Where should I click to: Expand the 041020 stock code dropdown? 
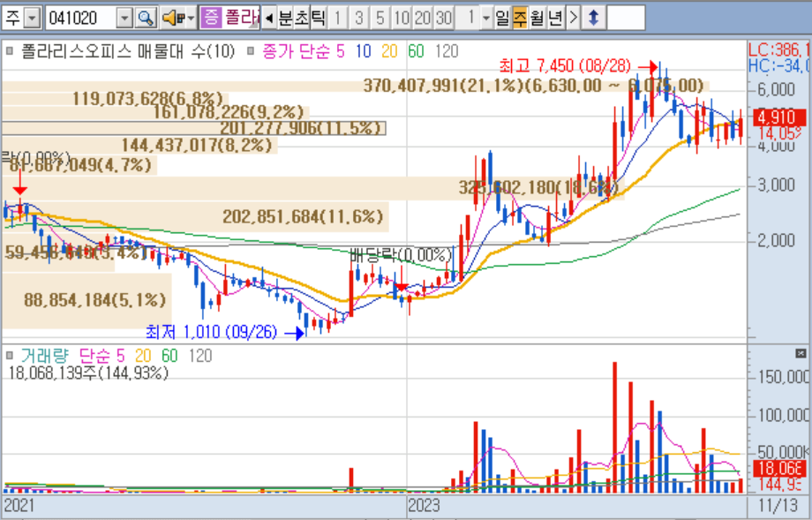point(124,19)
